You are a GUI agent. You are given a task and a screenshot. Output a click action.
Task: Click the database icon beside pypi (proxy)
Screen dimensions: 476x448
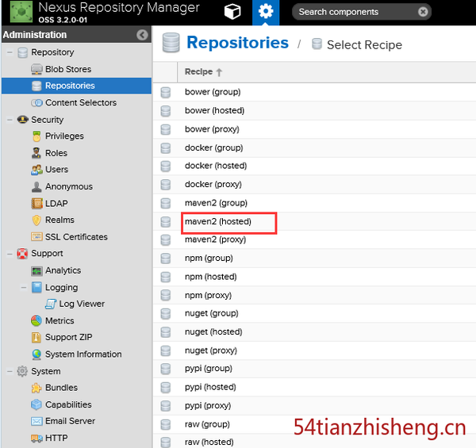(x=166, y=406)
